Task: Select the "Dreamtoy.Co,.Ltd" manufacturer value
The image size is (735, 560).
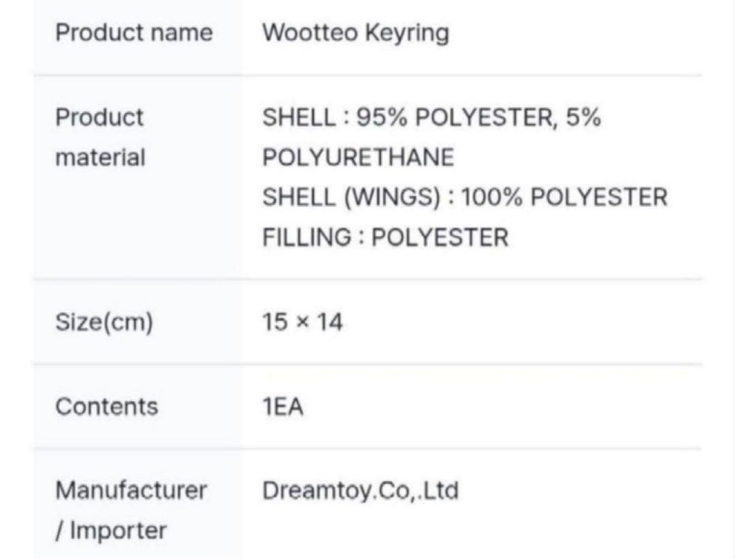Action: pyautogui.click(x=360, y=490)
